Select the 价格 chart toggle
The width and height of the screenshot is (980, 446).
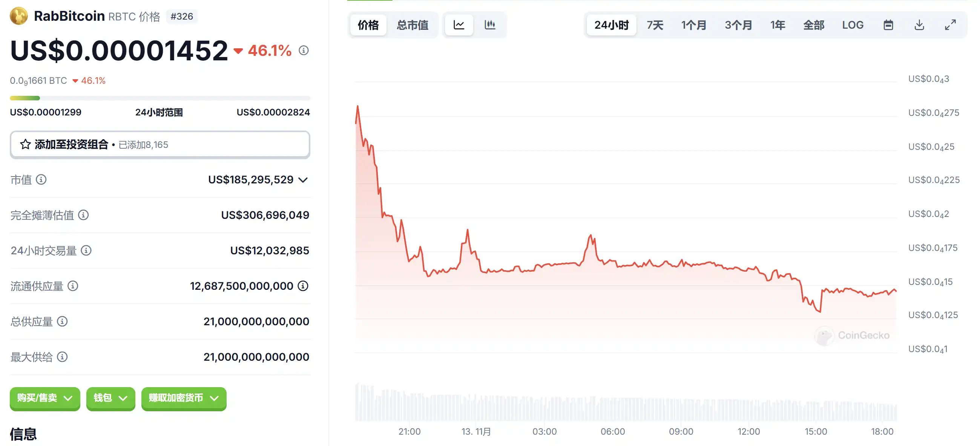click(368, 25)
